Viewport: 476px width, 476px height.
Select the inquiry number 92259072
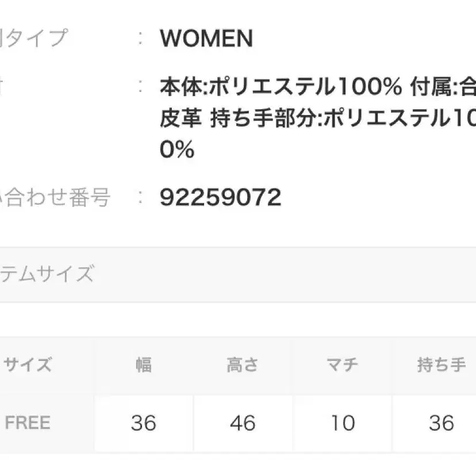click(x=221, y=198)
